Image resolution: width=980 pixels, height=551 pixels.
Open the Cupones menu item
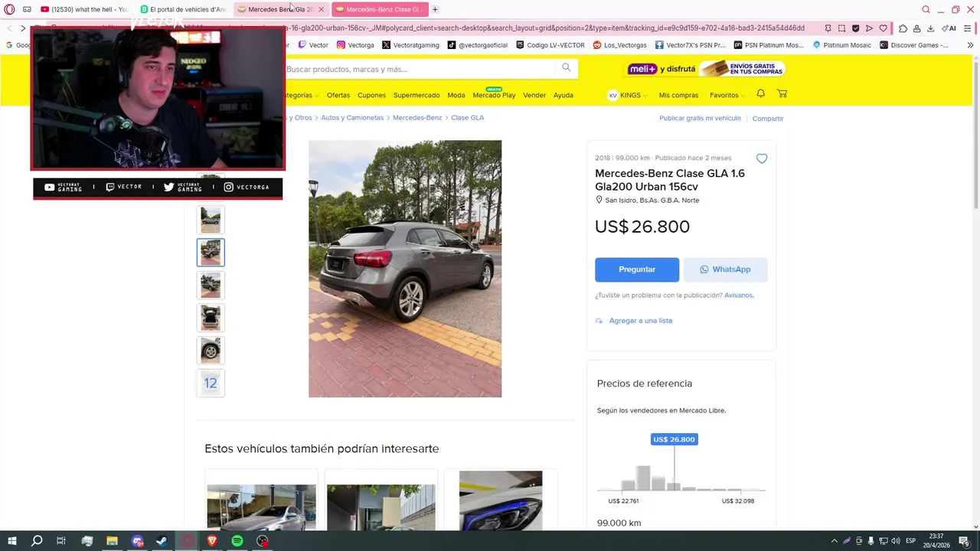pos(372,96)
